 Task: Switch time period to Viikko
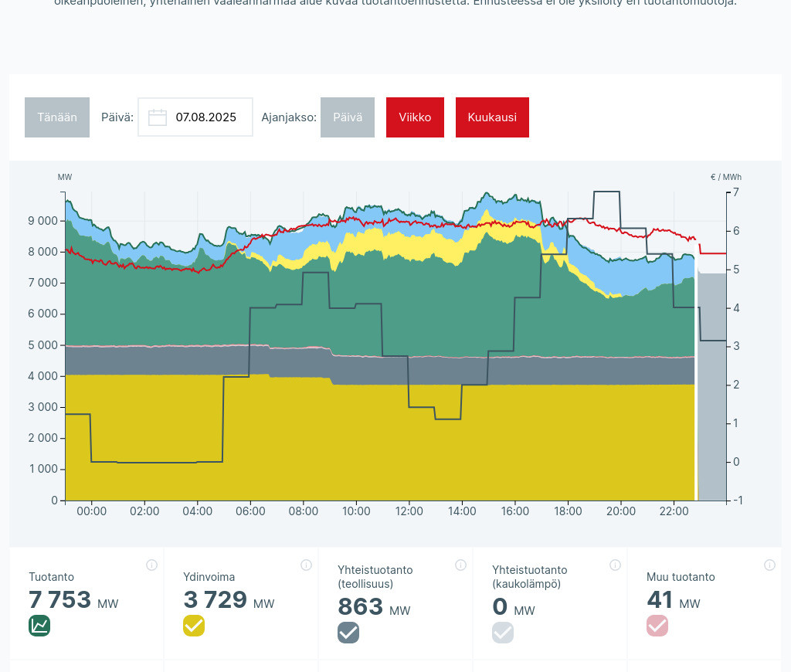pyautogui.click(x=415, y=117)
